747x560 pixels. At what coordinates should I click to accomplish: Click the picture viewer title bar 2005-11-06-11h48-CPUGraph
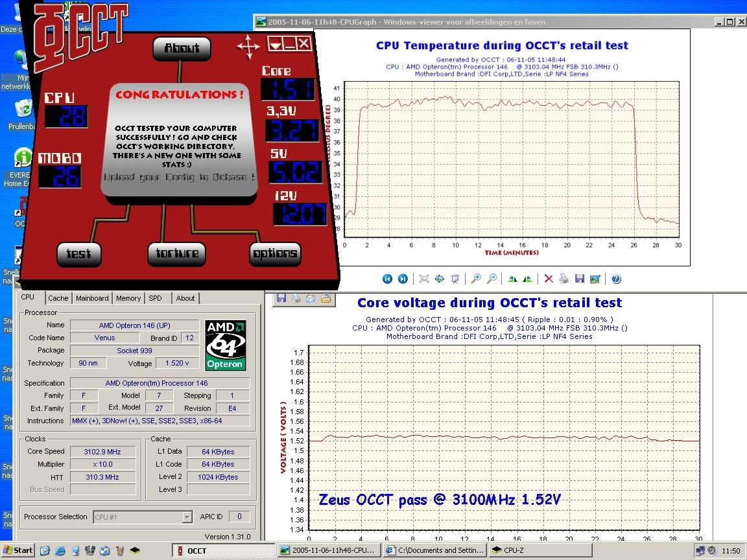[x=484, y=21]
